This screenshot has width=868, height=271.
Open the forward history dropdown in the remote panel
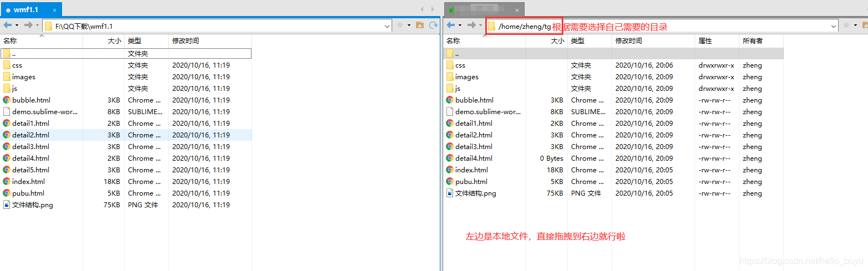[480, 25]
